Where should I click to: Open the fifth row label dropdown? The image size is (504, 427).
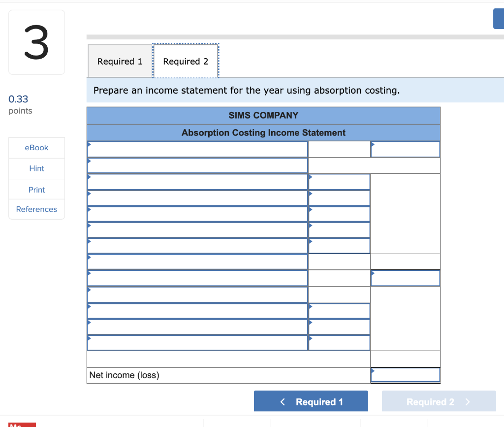pyautogui.click(x=197, y=214)
